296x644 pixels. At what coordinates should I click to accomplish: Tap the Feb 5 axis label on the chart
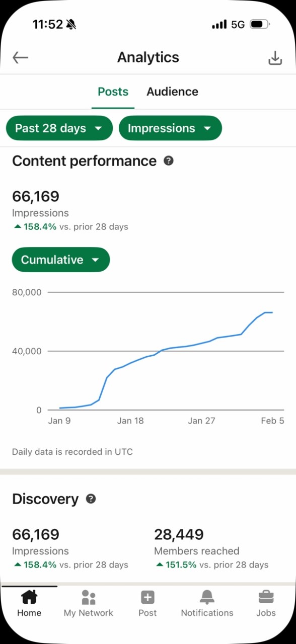[x=272, y=421]
